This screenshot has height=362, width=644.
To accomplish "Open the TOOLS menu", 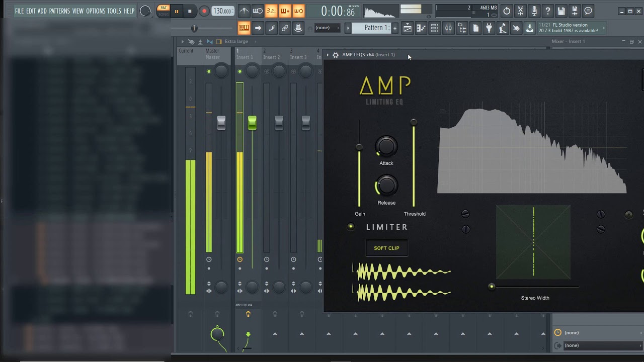I will pos(114,11).
